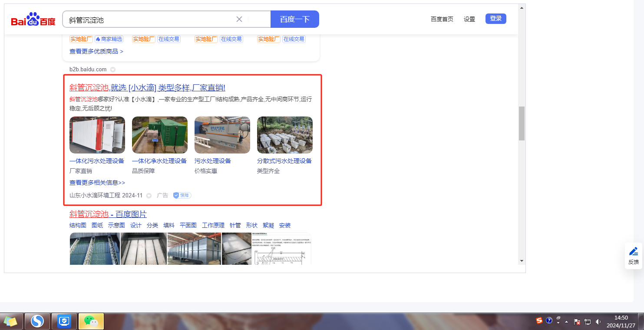Open the ad title 斜管沉淀池,就选[小水滴]
The width and height of the screenshot is (644, 330).
[x=147, y=88]
